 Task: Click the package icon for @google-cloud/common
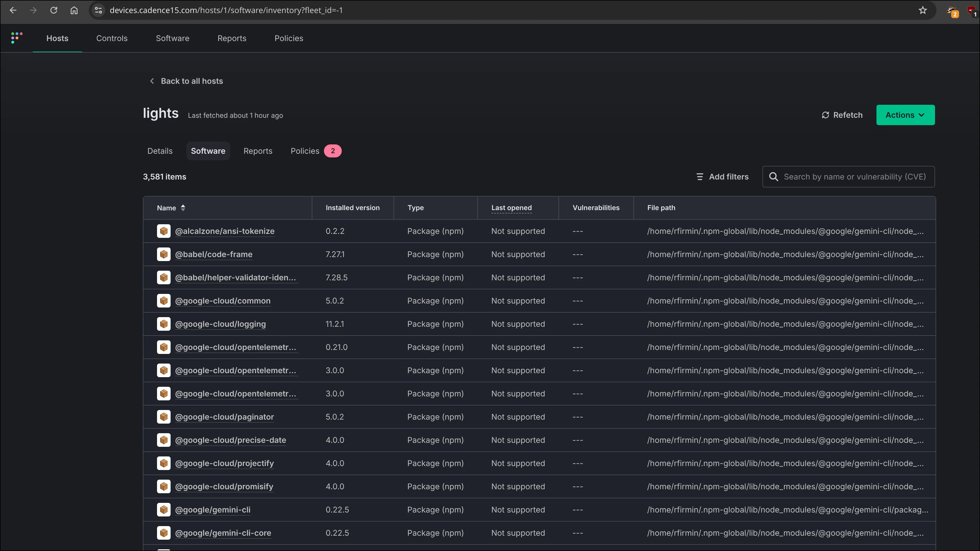[x=164, y=301]
